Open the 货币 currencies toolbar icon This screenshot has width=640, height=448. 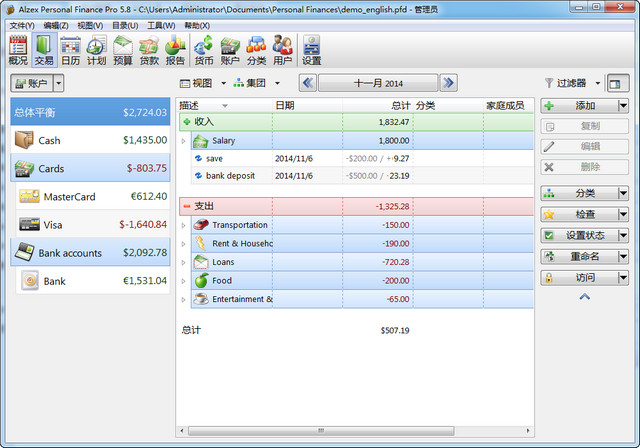click(x=204, y=50)
